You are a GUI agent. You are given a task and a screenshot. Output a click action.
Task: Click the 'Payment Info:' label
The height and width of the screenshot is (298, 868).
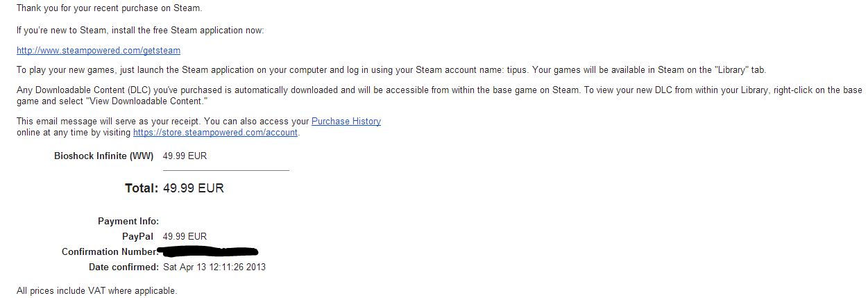pos(128,221)
